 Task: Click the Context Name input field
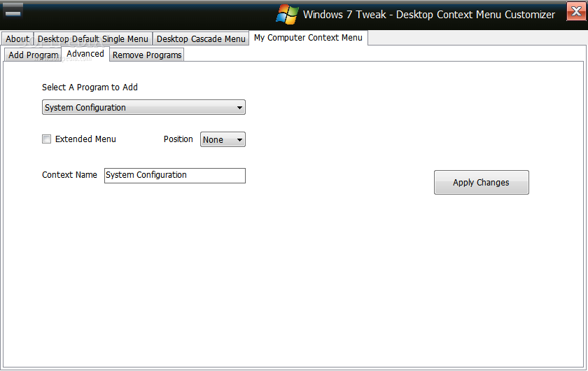click(175, 176)
